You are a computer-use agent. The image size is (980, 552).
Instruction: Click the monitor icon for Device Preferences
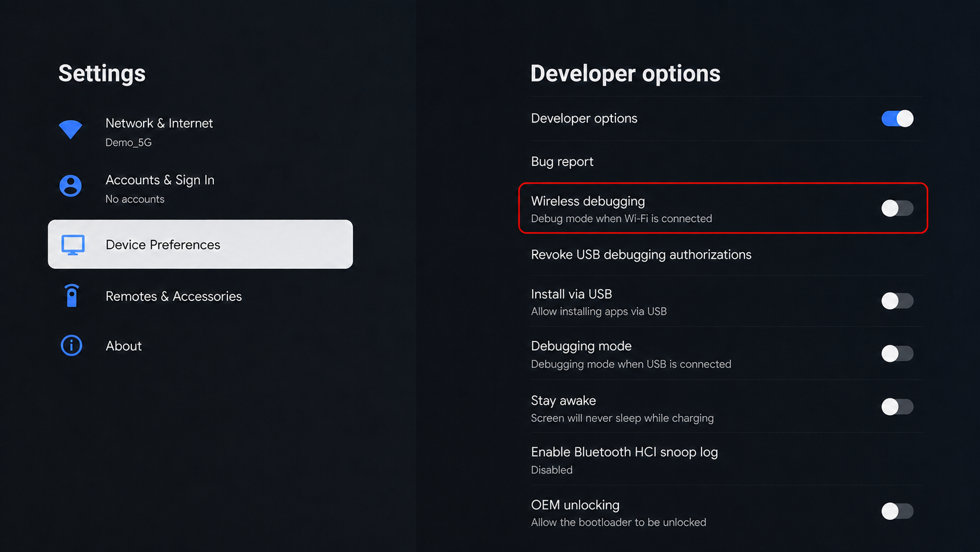click(x=73, y=245)
